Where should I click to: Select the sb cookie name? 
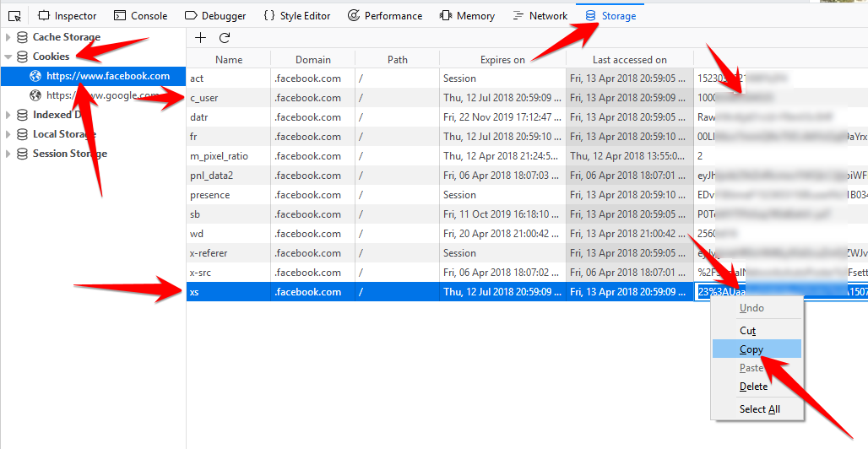[195, 214]
